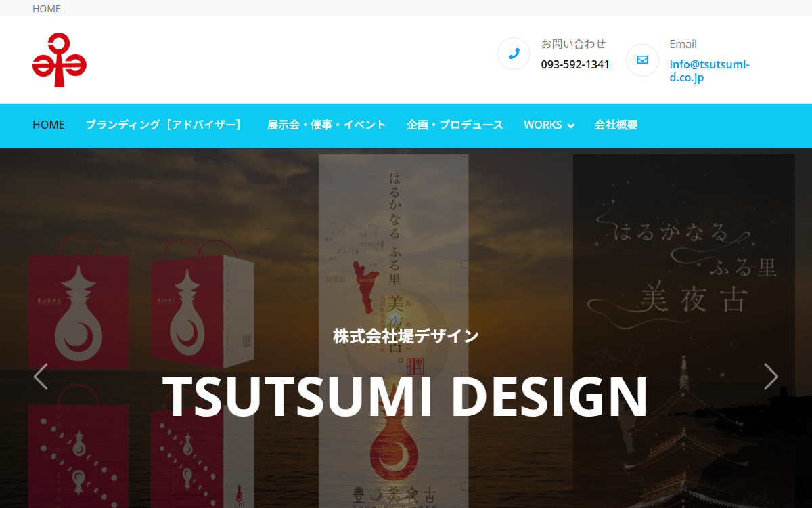Go to the previous slide with the left arrow

[41, 377]
